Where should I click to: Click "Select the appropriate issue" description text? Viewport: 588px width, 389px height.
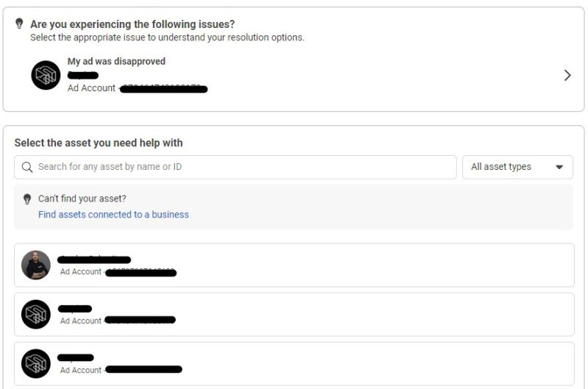168,38
